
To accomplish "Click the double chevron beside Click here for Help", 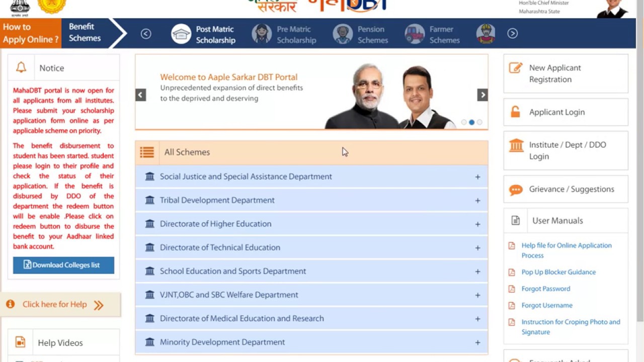I will (99, 305).
